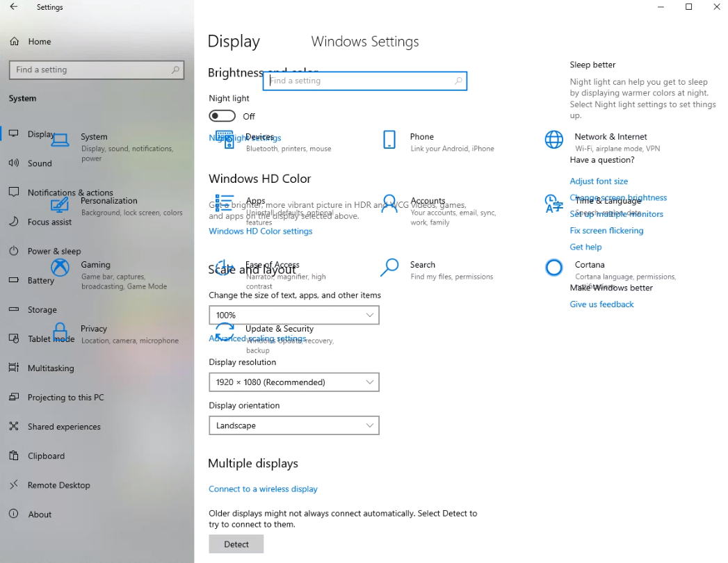Open the Devices settings tile
This screenshot has height=563, width=728.
coord(274,142)
